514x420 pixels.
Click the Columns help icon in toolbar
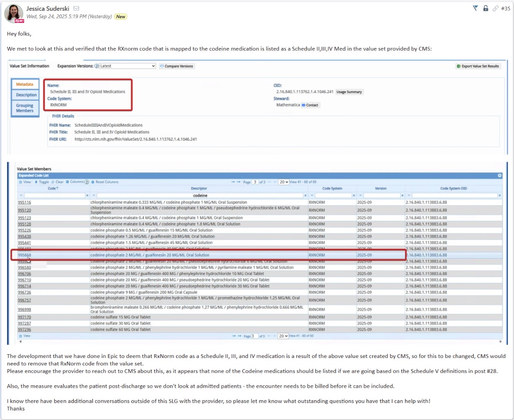pyautogui.click(x=87, y=182)
